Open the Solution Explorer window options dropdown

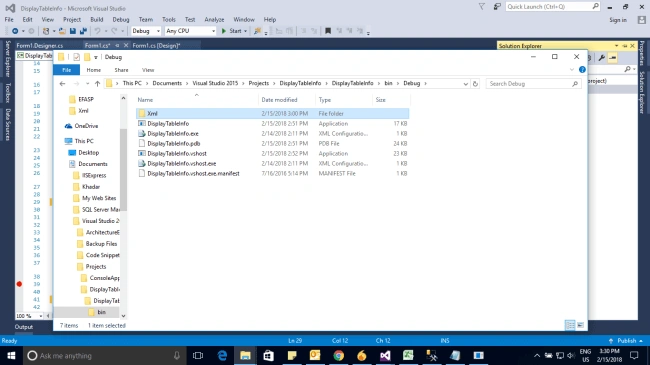[x=616, y=46]
